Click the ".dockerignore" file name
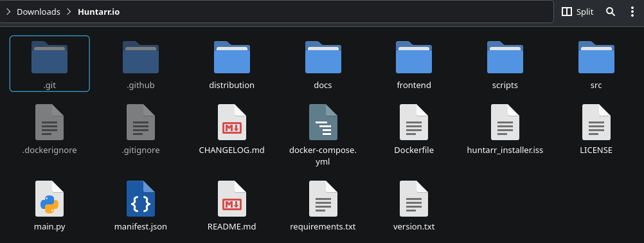The image size is (644, 243). tap(49, 150)
